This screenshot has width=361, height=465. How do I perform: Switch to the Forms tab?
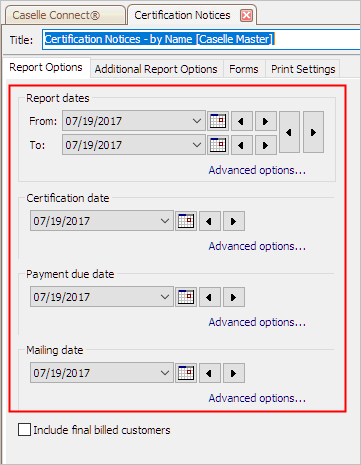[244, 69]
